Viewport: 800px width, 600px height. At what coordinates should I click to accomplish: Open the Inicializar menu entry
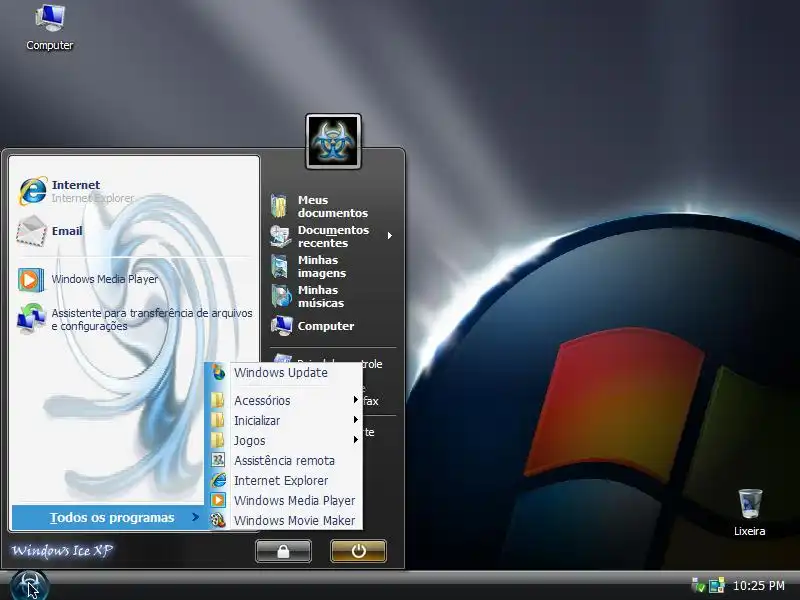(285, 420)
